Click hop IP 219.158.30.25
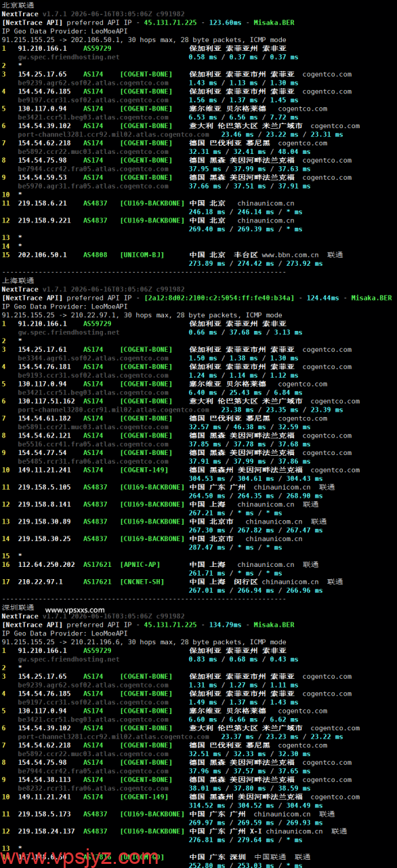 (44, 539)
